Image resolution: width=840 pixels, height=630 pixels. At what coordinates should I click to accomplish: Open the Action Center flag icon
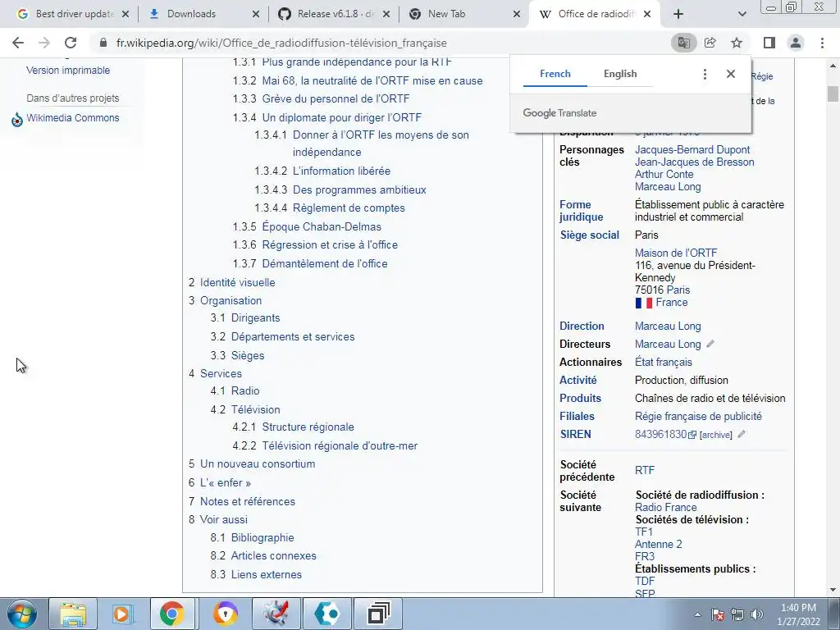tap(718, 614)
